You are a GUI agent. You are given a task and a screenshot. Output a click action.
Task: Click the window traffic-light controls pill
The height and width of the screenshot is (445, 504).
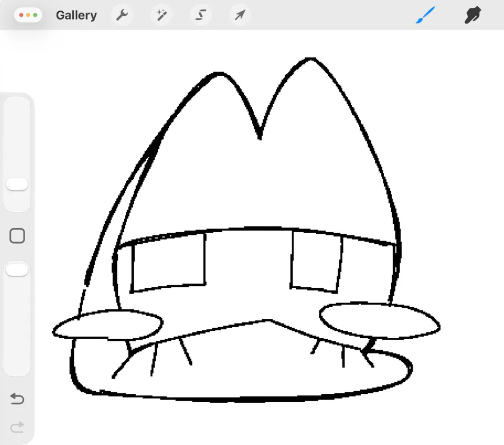click(x=29, y=15)
